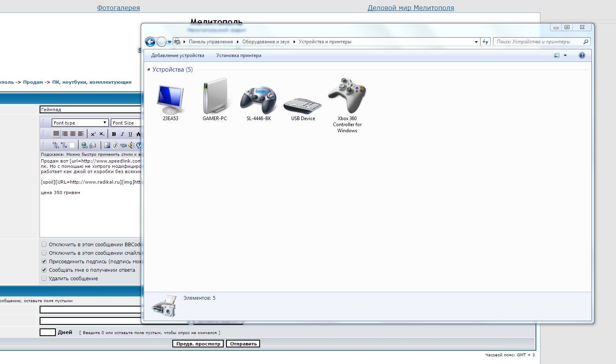Go back in Devices and Printers window
The width and height of the screenshot is (616, 364).
150,42
